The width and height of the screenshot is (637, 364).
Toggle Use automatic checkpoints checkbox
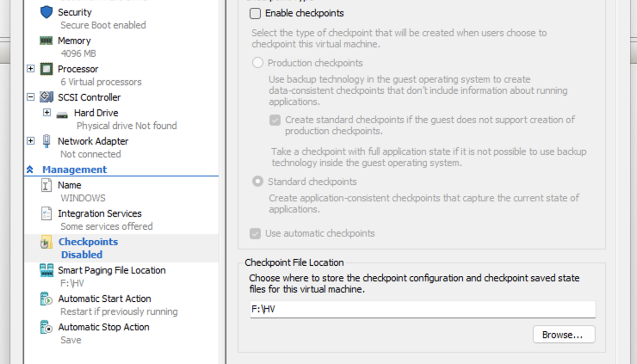tap(255, 233)
